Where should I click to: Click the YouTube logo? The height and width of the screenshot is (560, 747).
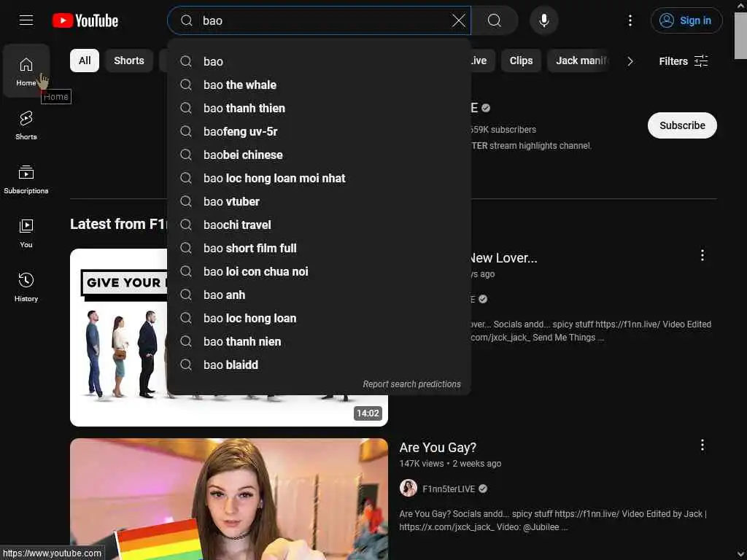(85, 20)
